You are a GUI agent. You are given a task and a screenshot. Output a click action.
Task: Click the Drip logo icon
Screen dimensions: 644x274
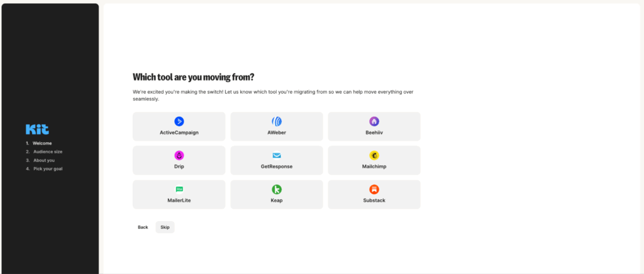tap(179, 155)
